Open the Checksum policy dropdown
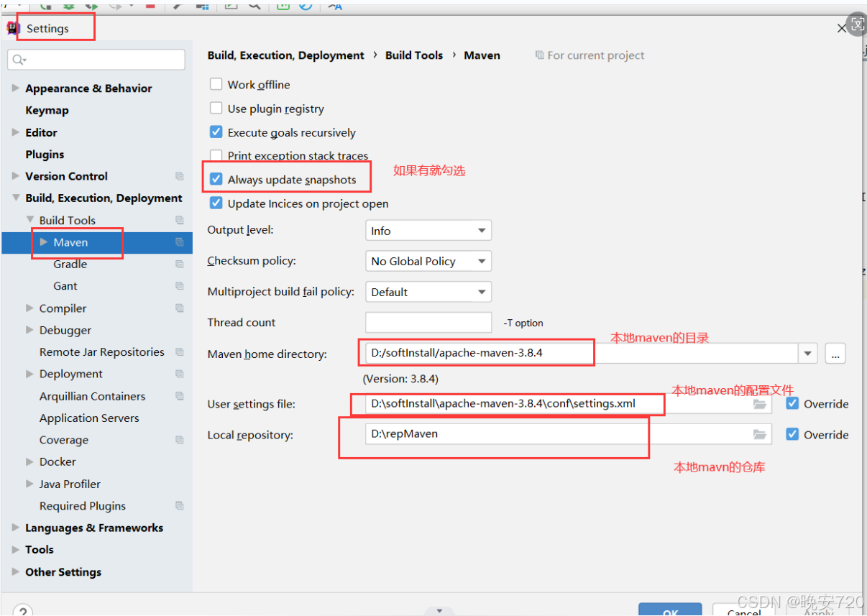Image resolution: width=867 pixels, height=616 pixels. point(428,262)
